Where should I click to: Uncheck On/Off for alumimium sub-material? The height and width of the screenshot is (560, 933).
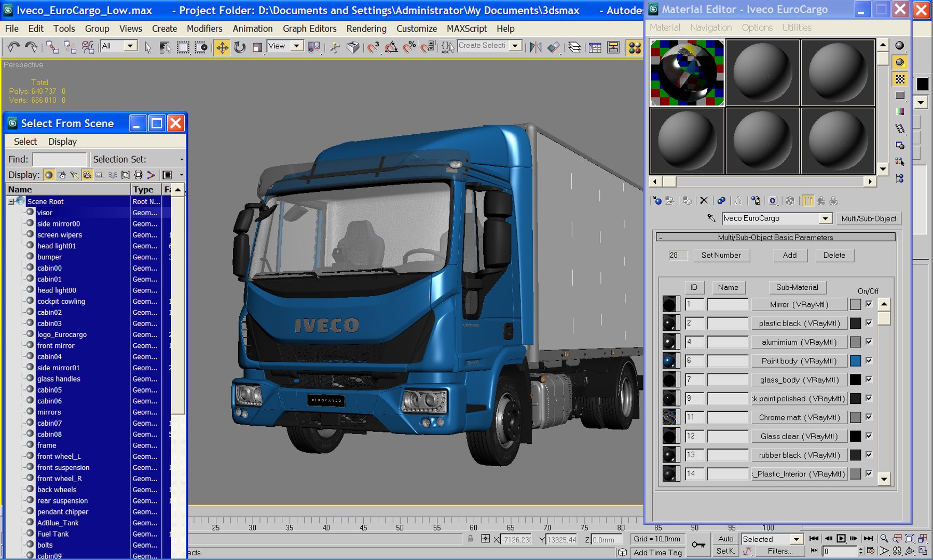pyautogui.click(x=869, y=342)
